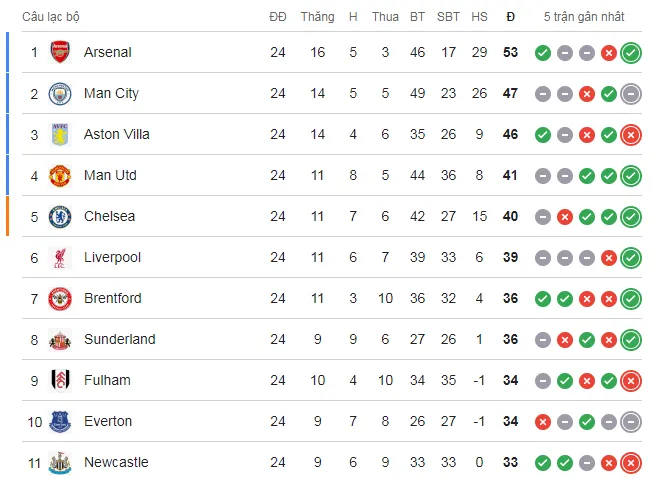
Task: Click the Everton crest icon
Action: tap(61, 421)
